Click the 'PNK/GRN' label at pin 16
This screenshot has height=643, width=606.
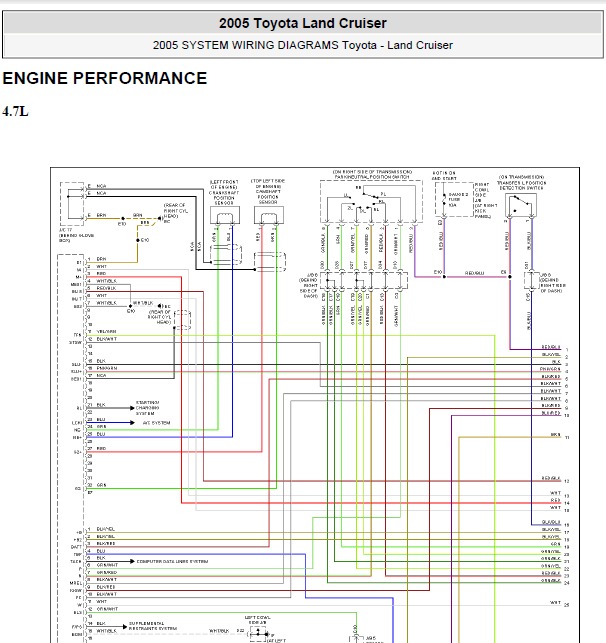(107, 368)
